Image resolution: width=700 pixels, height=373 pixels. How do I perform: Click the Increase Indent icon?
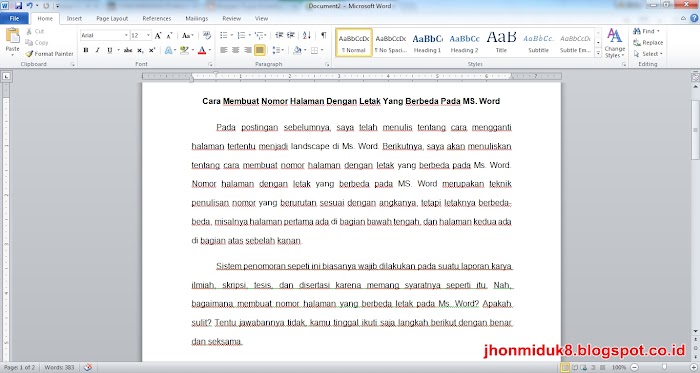pos(291,35)
